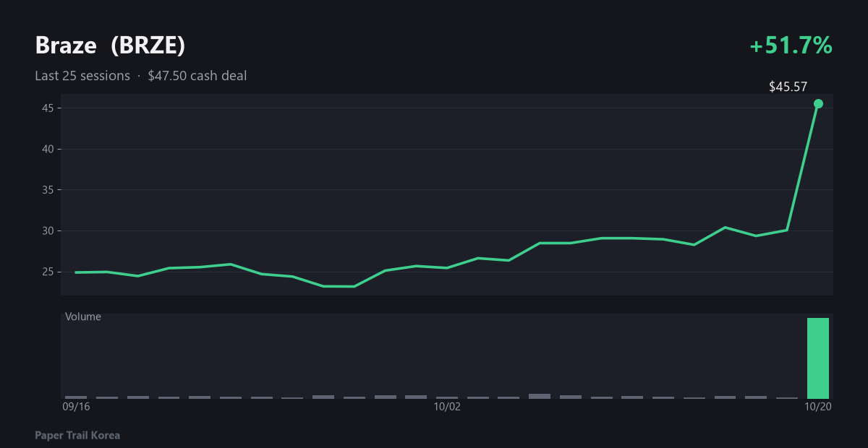Screen dimensions: 868x448
Task: Click the Braze (BRZE) chart title
Action: coord(110,46)
